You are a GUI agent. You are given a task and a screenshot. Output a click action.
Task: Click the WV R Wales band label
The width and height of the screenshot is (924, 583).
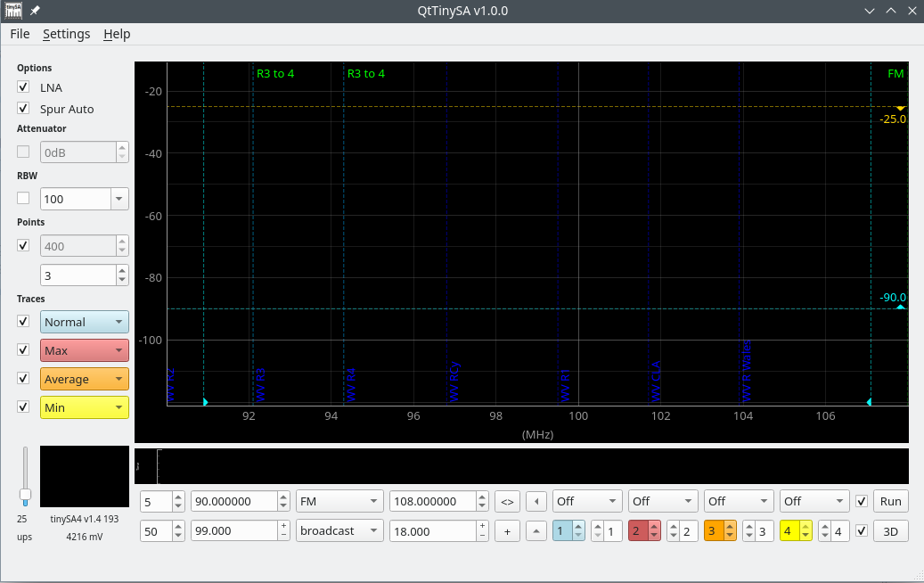(x=747, y=371)
